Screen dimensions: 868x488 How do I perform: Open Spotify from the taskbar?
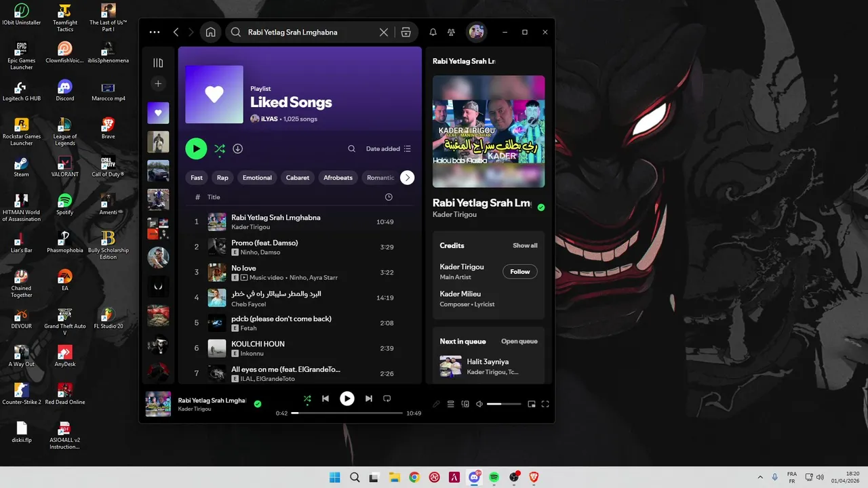494,477
